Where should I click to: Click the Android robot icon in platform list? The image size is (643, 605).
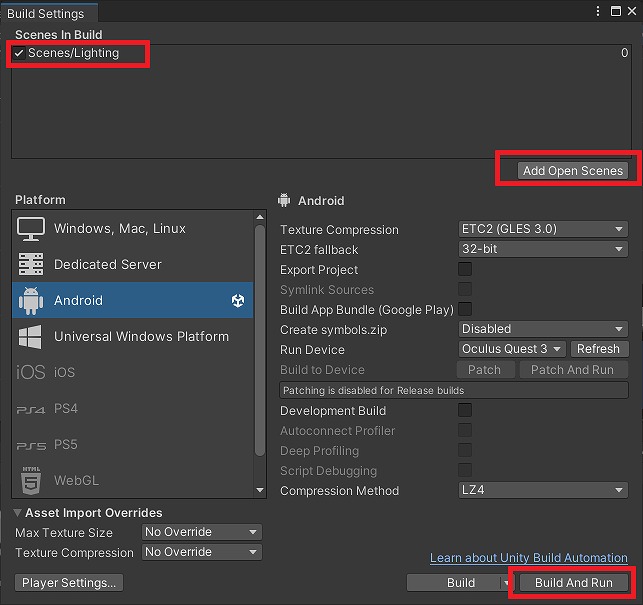[x=31, y=301]
